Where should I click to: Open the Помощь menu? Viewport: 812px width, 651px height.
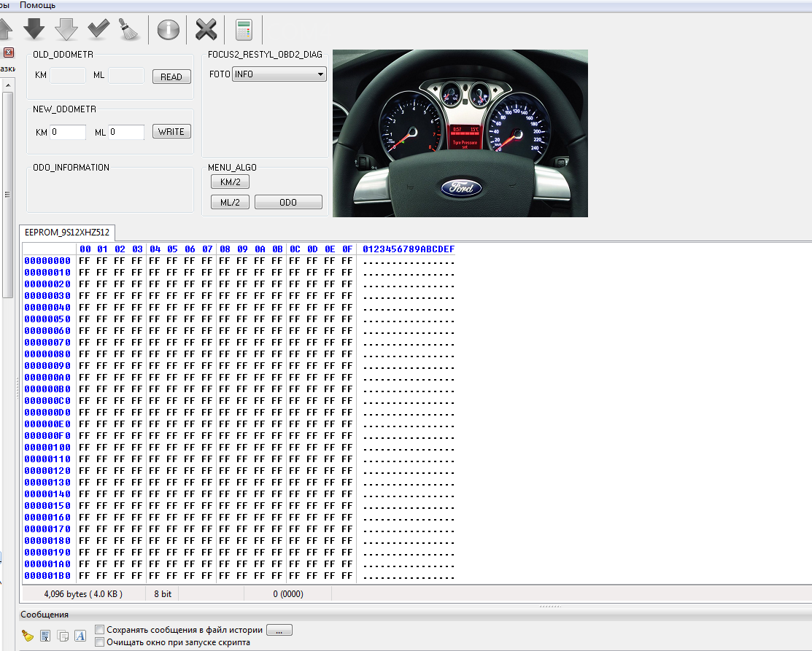pyautogui.click(x=37, y=5)
